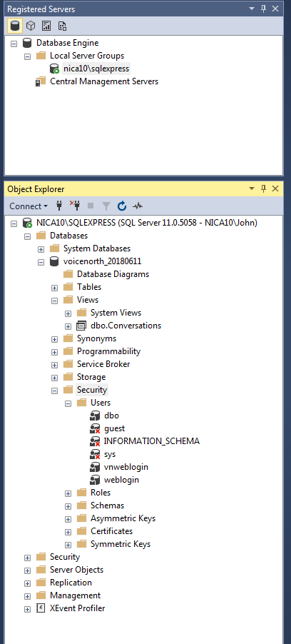This screenshot has width=291, height=644.
Task: Collapse Local Server Groups node
Action: coord(28,56)
